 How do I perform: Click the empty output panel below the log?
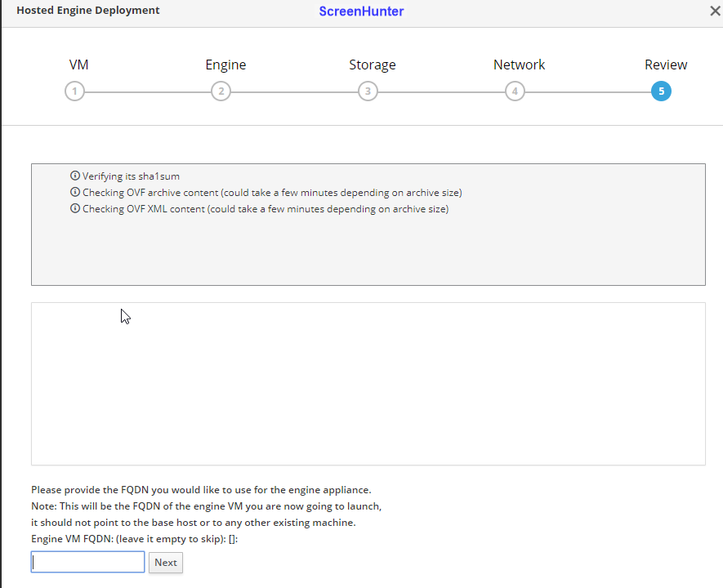368,384
